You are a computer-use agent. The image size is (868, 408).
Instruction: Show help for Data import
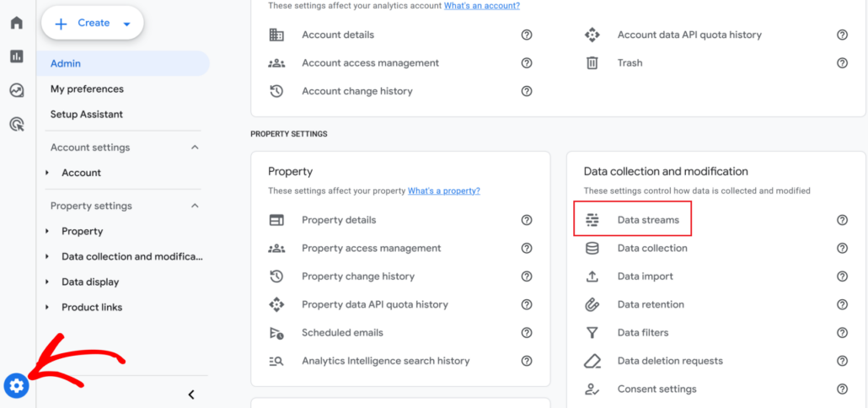pos(842,276)
